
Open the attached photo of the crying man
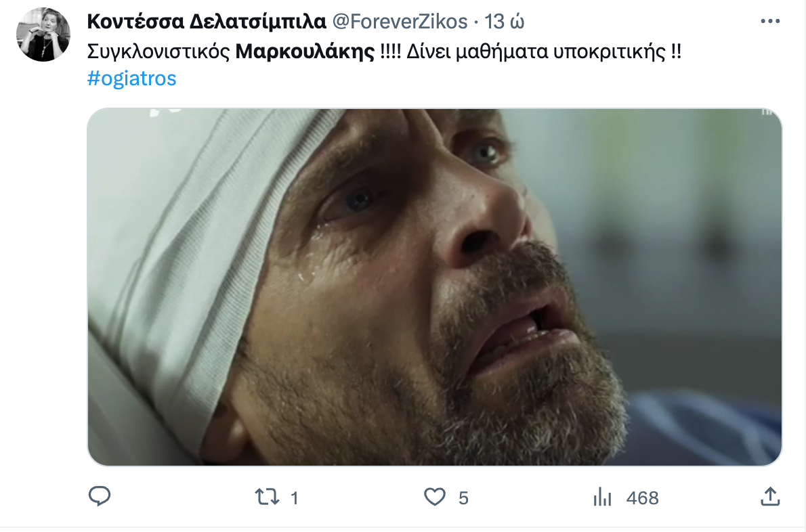[434, 287]
